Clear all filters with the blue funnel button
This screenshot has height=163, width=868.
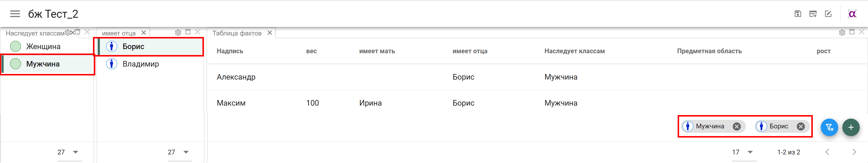pos(829,127)
